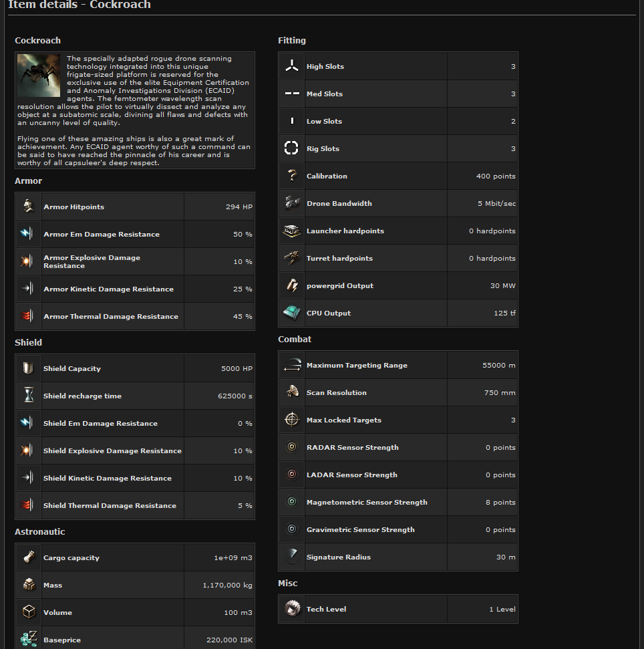The image size is (644, 649).
Task: Click the Cargo capacity icon
Action: point(28,557)
